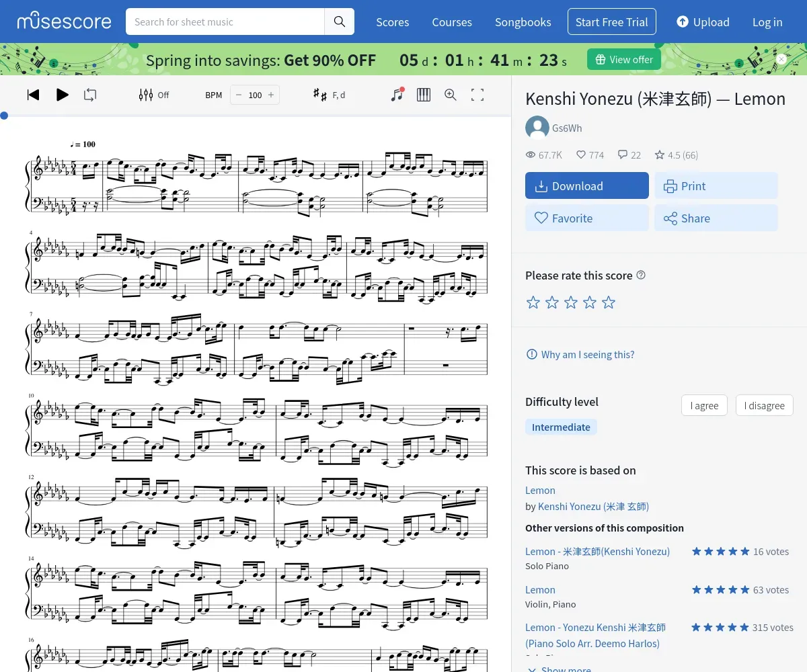
Task: Add score to Favorites
Action: pos(587,218)
